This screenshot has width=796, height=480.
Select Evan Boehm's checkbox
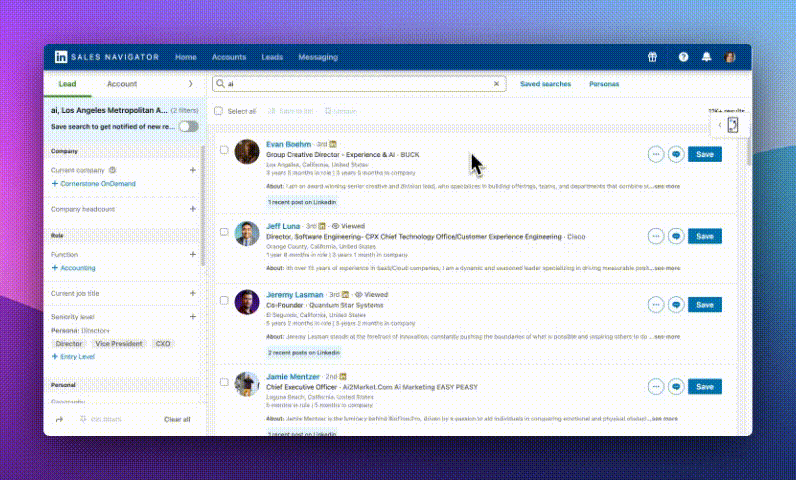[x=224, y=150]
